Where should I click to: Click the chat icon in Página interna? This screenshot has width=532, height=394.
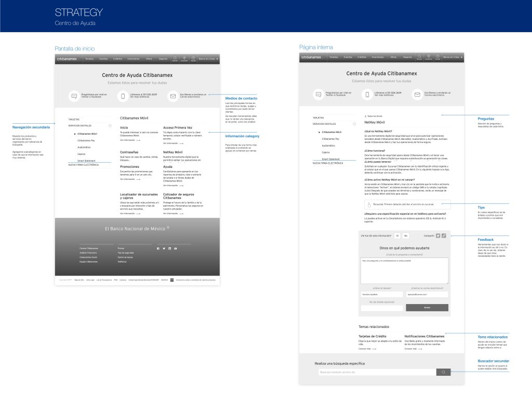(318, 95)
